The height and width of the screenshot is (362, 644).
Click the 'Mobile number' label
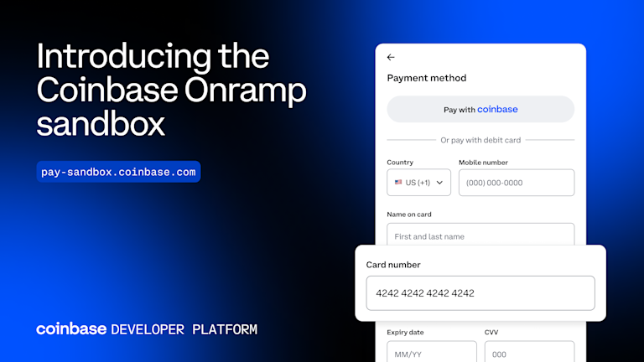pyautogui.click(x=483, y=163)
